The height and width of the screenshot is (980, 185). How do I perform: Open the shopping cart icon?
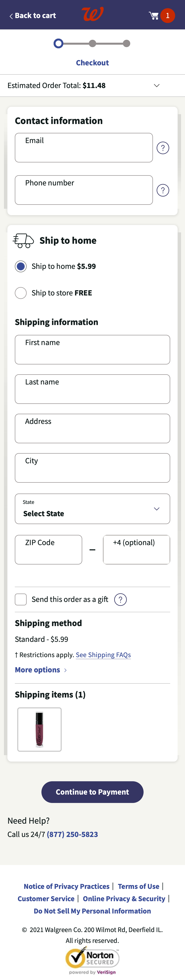click(x=154, y=16)
